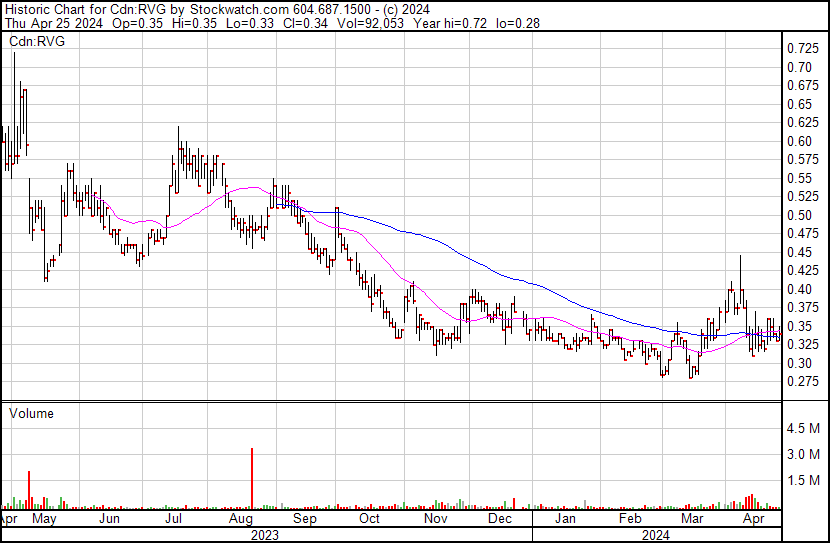This screenshot has width=830, height=543.
Task: Click the Mar month marker
Action: [692, 519]
